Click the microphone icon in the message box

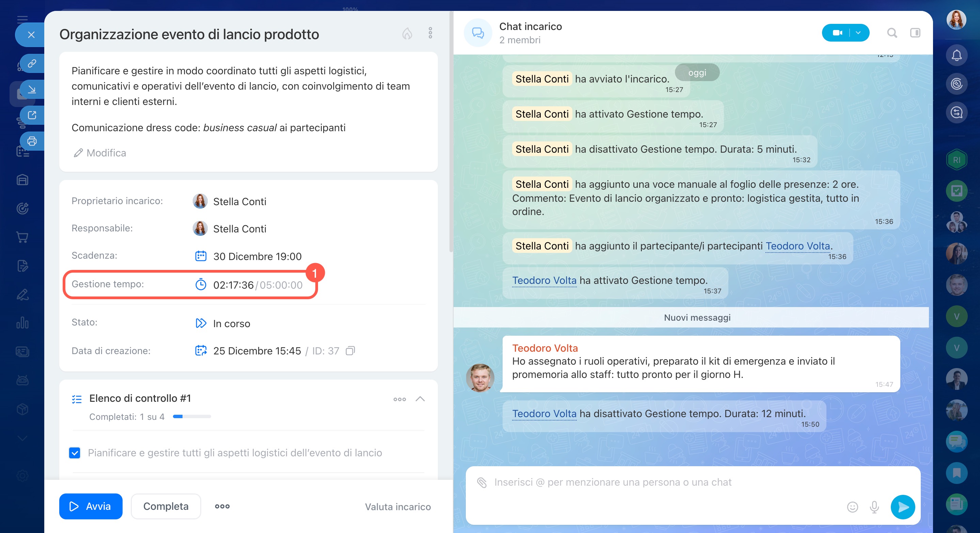(x=874, y=507)
